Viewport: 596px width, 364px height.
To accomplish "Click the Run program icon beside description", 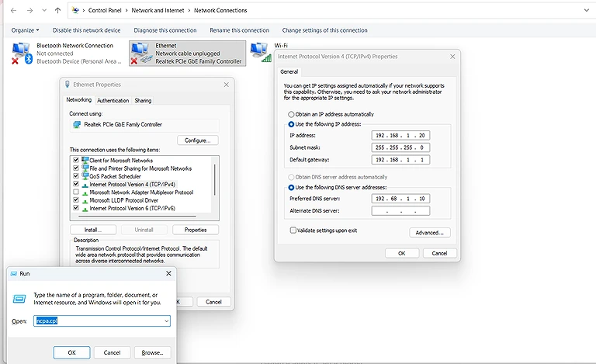I will (x=19, y=299).
